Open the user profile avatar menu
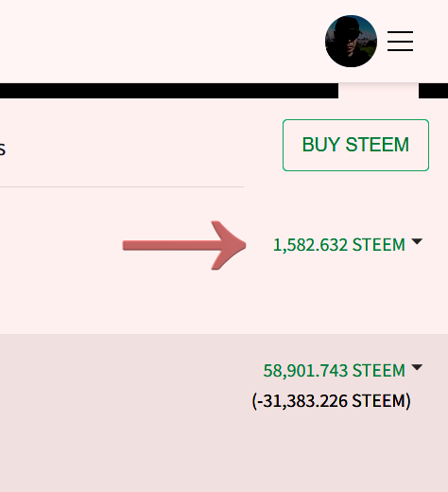Screen dimensions: 448x492 [x=351, y=41]
